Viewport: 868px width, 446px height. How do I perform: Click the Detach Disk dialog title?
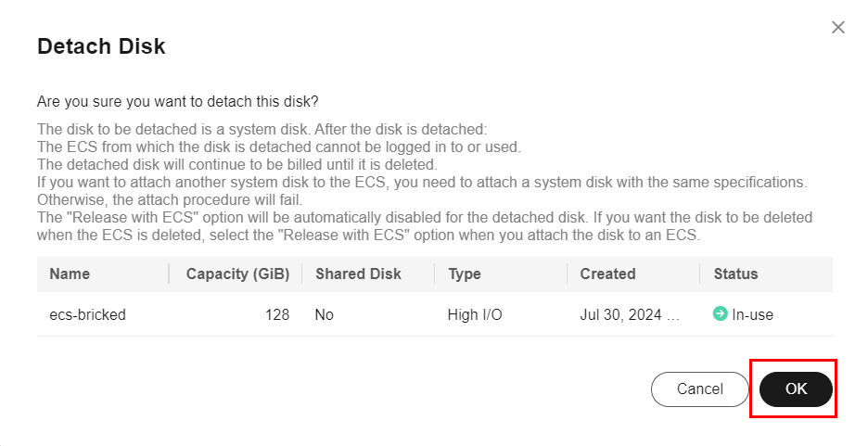click(x=101, y=46)
